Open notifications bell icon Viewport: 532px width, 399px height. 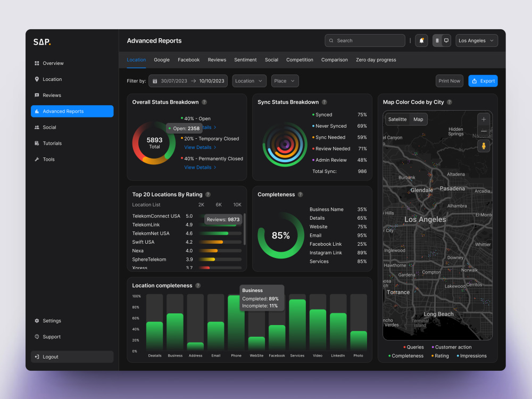pos(421,40)
